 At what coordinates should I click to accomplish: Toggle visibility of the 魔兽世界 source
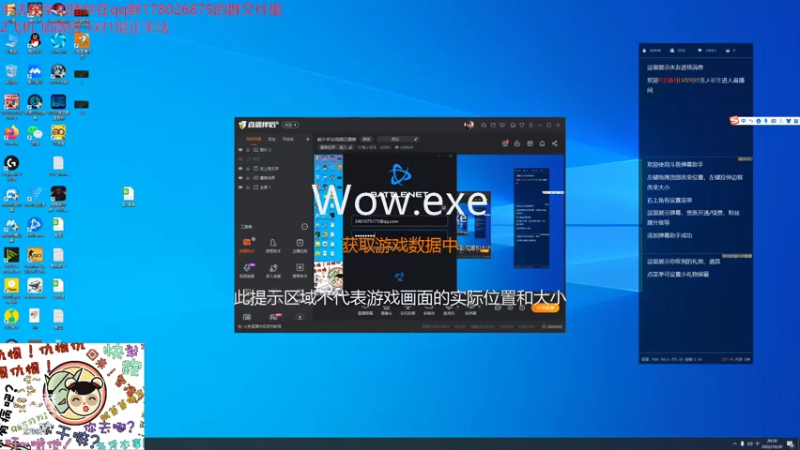(240, 178)
